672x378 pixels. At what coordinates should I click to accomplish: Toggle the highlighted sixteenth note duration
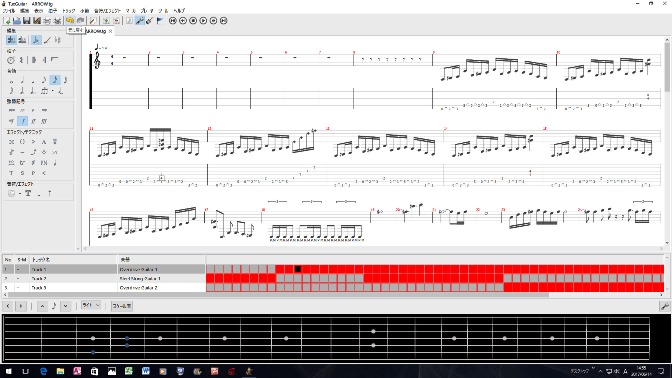(x=54, y=80)
